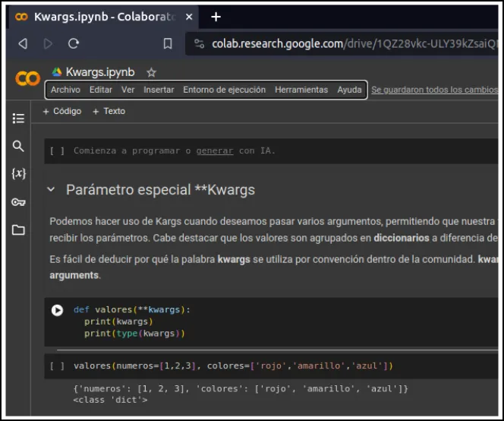Star the Kwargs.ipynb notebook
Viewport: 504px width, 421px height.
(x=151, y=72)
